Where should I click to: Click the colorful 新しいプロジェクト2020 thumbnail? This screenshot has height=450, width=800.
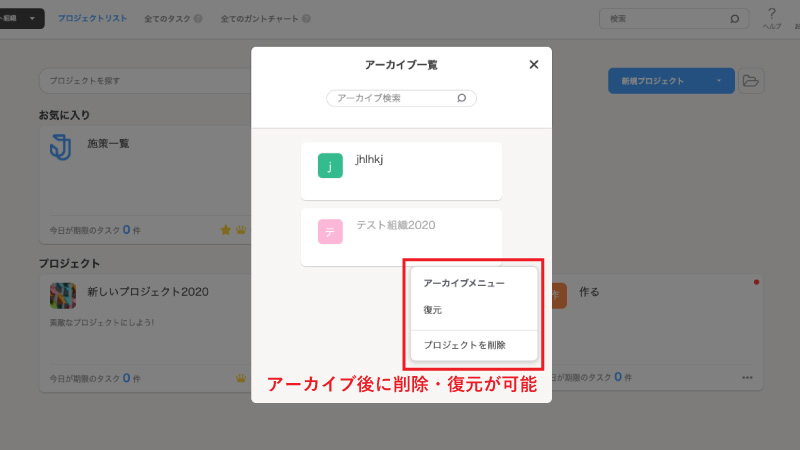[x=62, y=296]
